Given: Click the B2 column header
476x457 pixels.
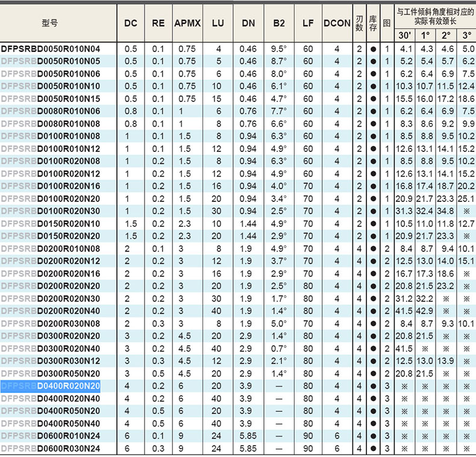Looking at the screenshot, I should (278, 24).
